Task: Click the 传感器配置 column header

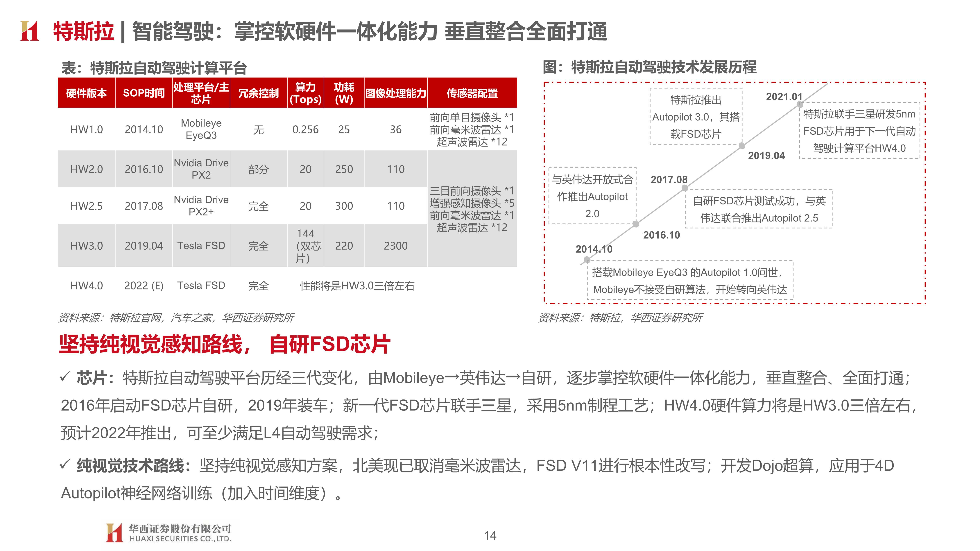Action: (472, 93)
